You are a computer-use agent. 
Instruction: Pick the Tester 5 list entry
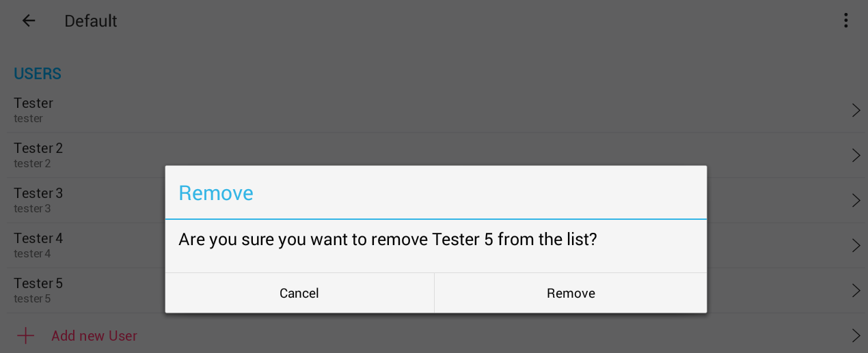point(38,290)
